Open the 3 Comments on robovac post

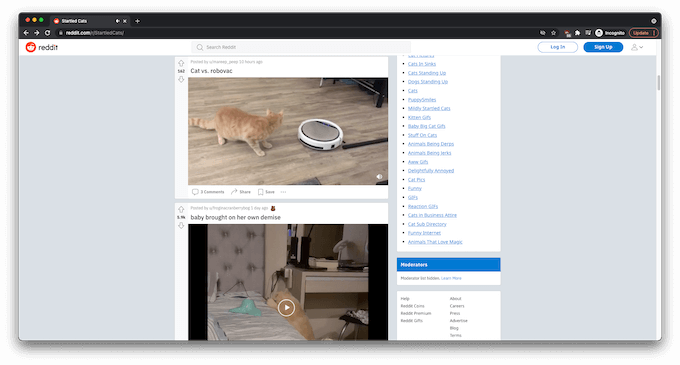pyautogui.click(x=208, y=192)
